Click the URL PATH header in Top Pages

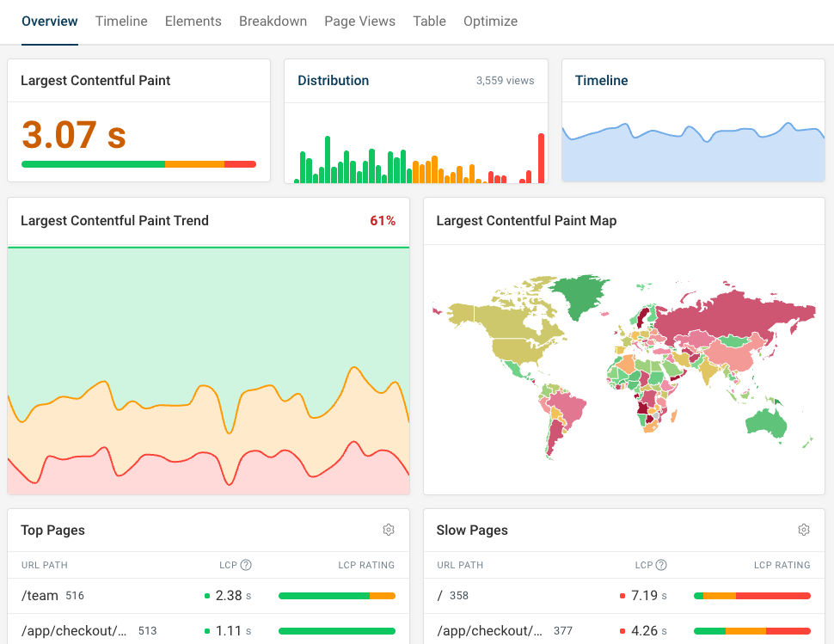pos(45,565)
